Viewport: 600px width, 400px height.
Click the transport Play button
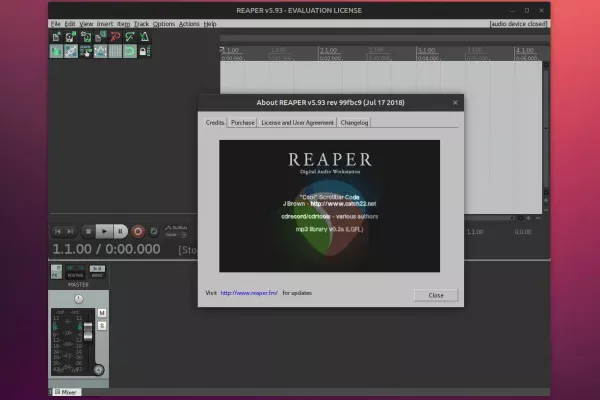click(104, 231)
